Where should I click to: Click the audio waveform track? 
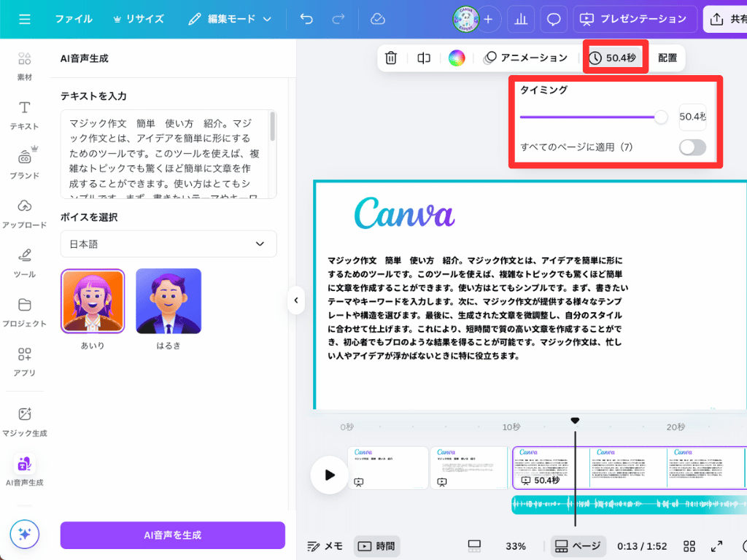coord(630,505)
